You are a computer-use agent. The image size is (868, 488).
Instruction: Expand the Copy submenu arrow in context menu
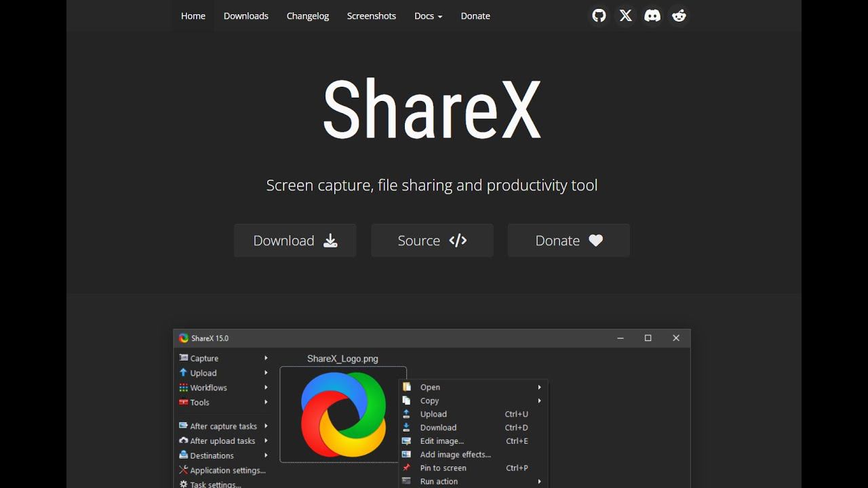(540, 401)
